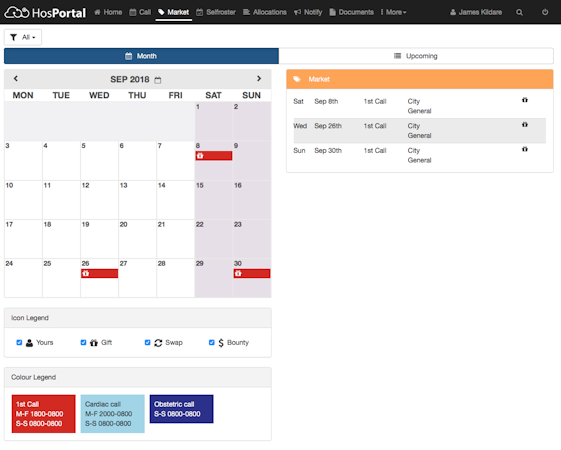The width and height of the screenshot is (561, 450).
Task: Click the swap arrows icon in legend
Action: (158, 343)
